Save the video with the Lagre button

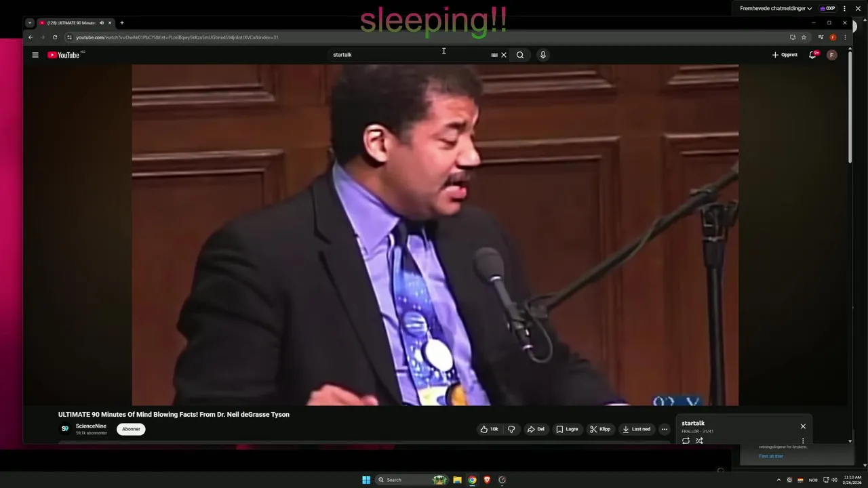(x=567, y=429)
